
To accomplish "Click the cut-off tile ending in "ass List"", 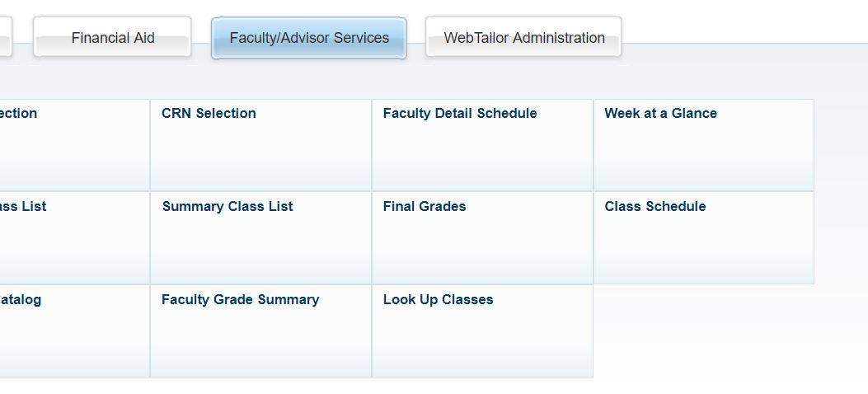I will tap(23, 207).
